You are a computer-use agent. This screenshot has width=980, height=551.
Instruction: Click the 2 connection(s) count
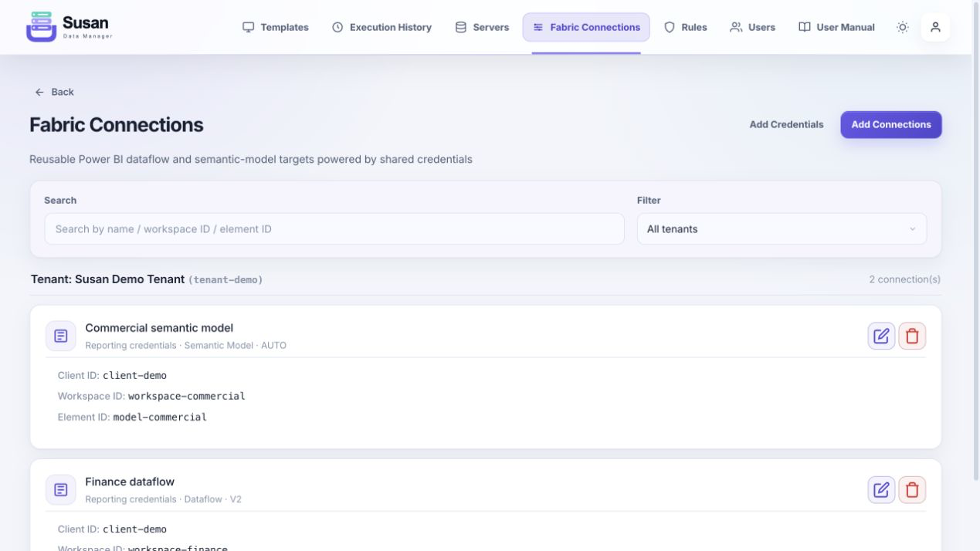coord(904,279)
